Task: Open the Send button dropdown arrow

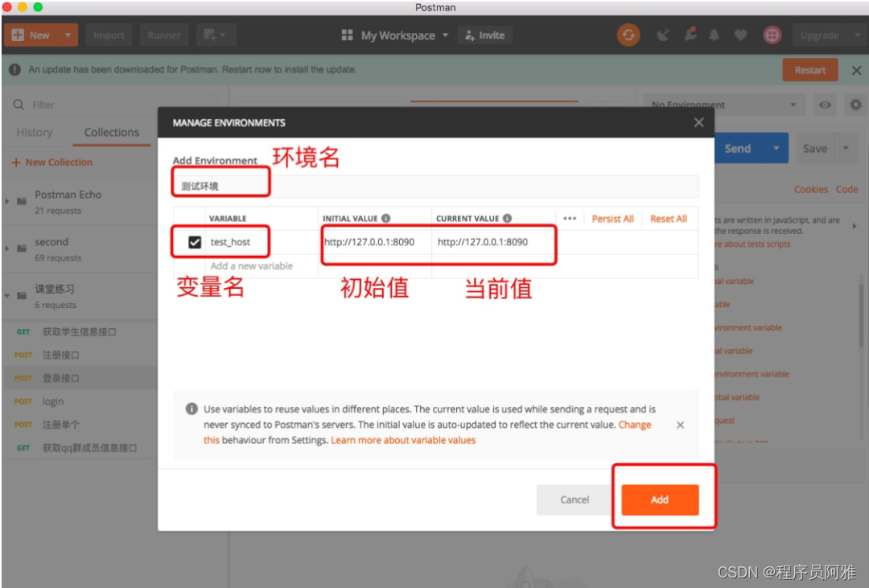Action: 776,149
